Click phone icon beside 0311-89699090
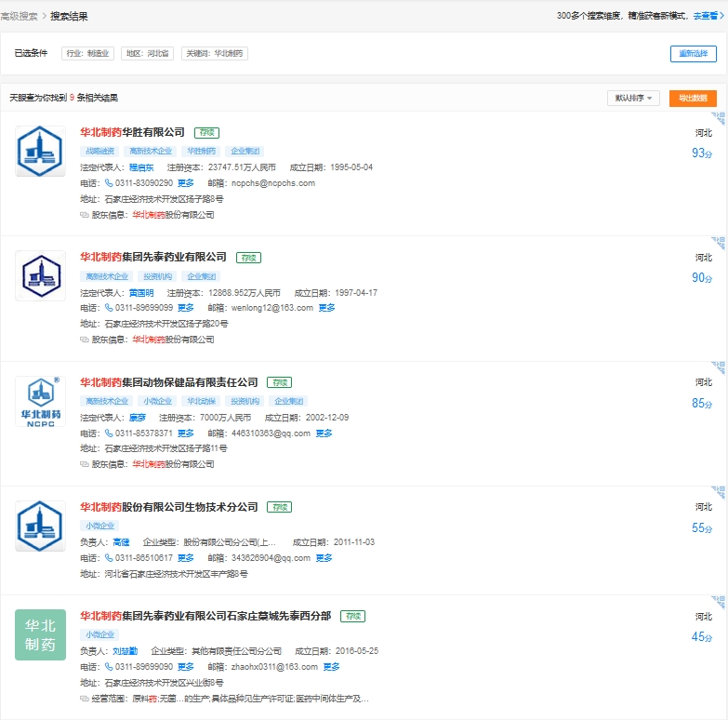This screenshot has width=728, height=720. pos(109,667)
